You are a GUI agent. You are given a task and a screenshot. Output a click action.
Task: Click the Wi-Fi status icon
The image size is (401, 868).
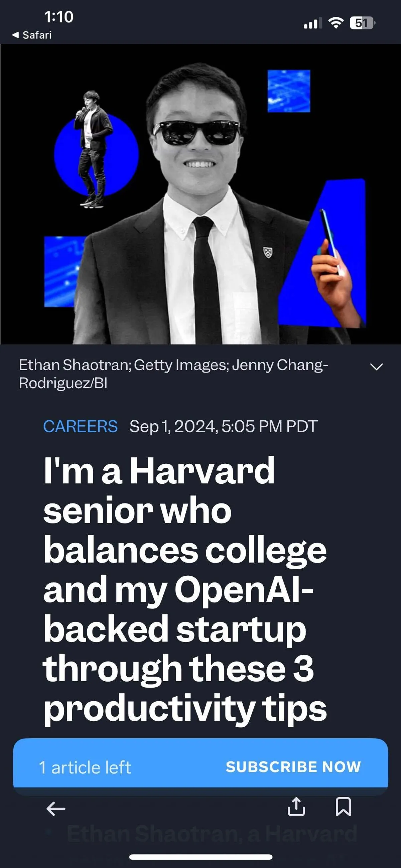(336, 23)
